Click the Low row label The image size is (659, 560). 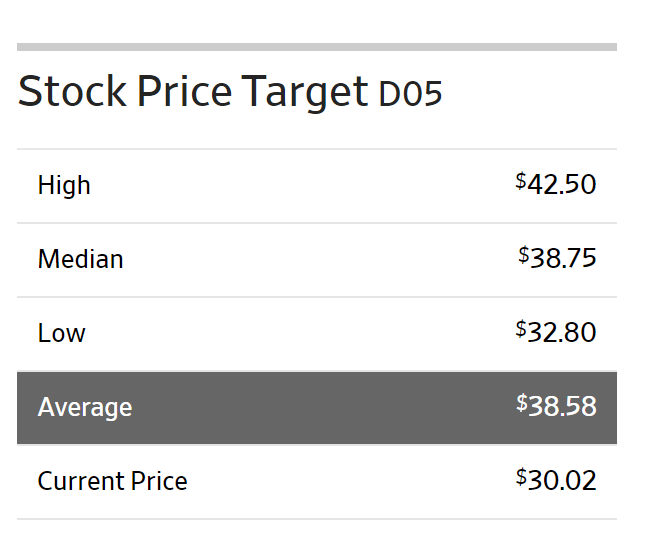61,333
